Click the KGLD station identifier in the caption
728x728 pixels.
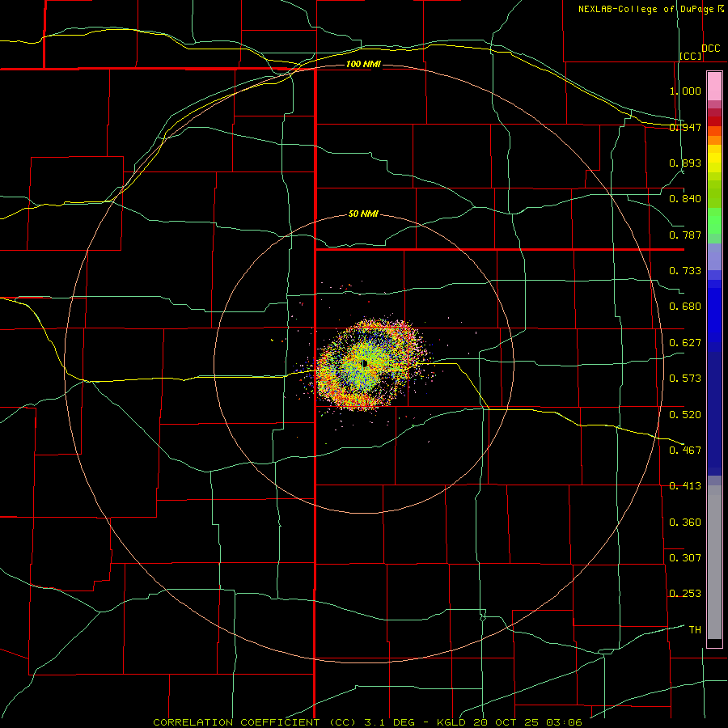451,722
